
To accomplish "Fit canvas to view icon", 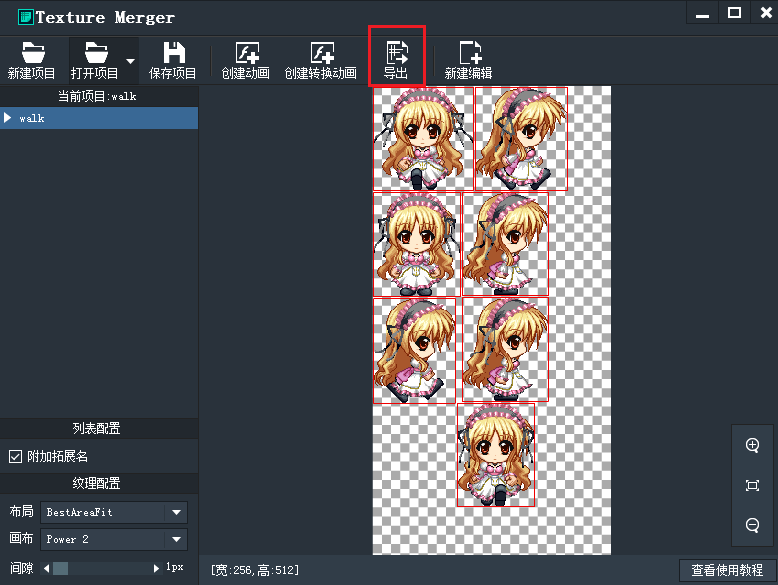I will pos(752,485).
